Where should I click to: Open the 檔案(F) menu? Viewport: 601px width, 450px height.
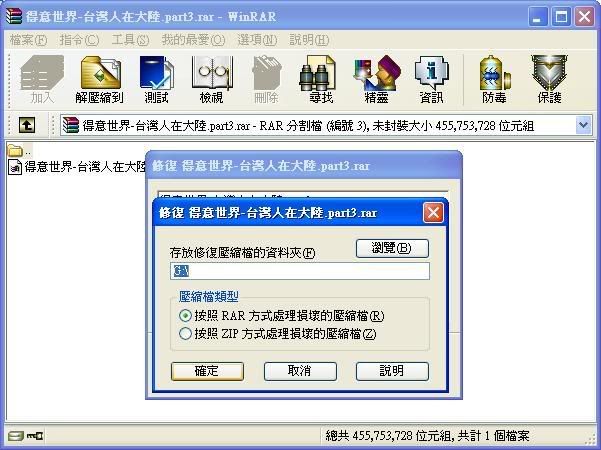(28, 40)
